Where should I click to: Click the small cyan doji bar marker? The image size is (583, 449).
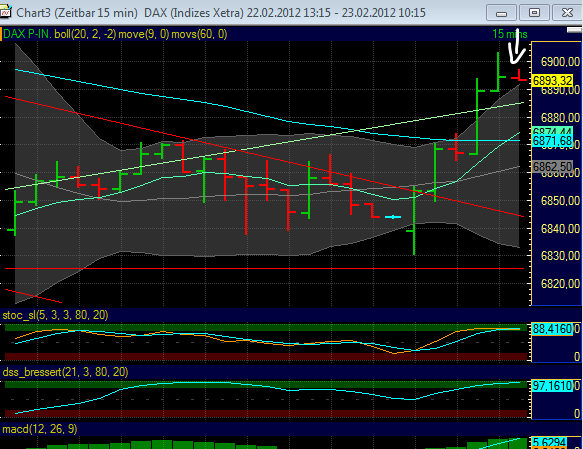[393, 217]
